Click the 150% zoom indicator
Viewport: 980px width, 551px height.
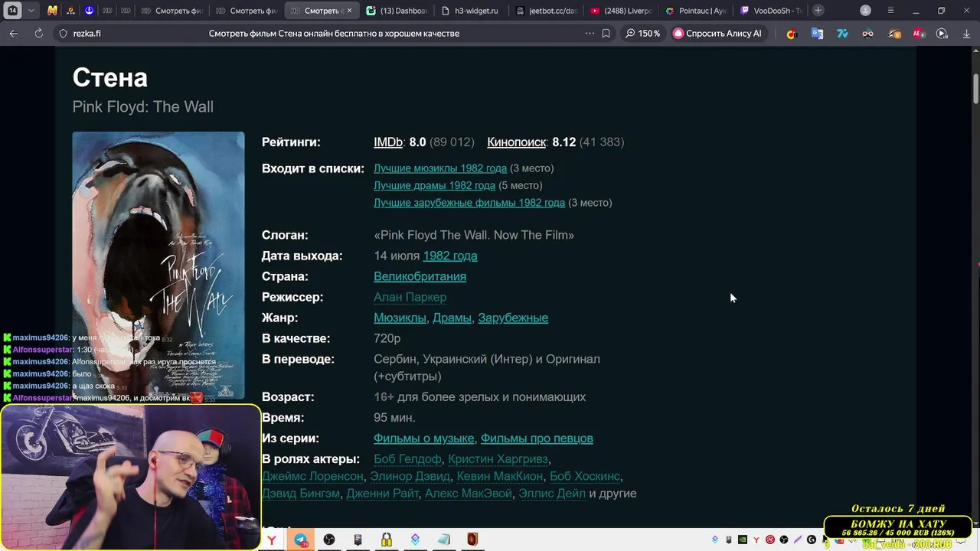[642, 34]
